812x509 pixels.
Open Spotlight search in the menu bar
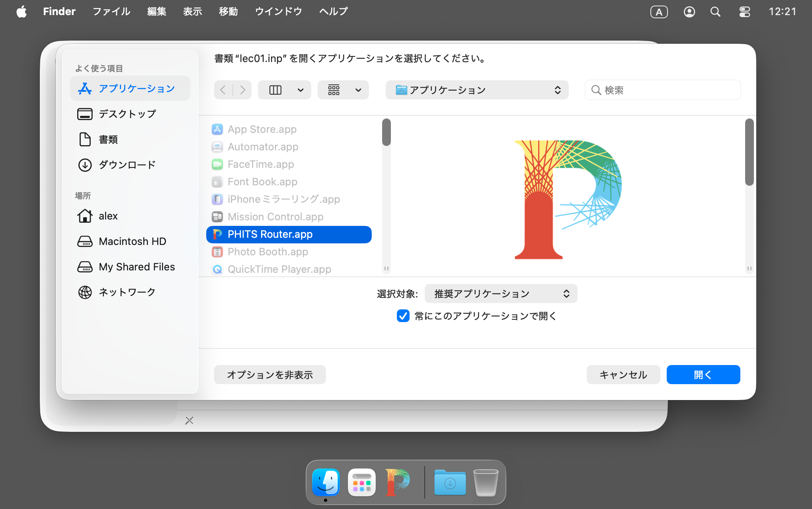(x=715, y=12)
